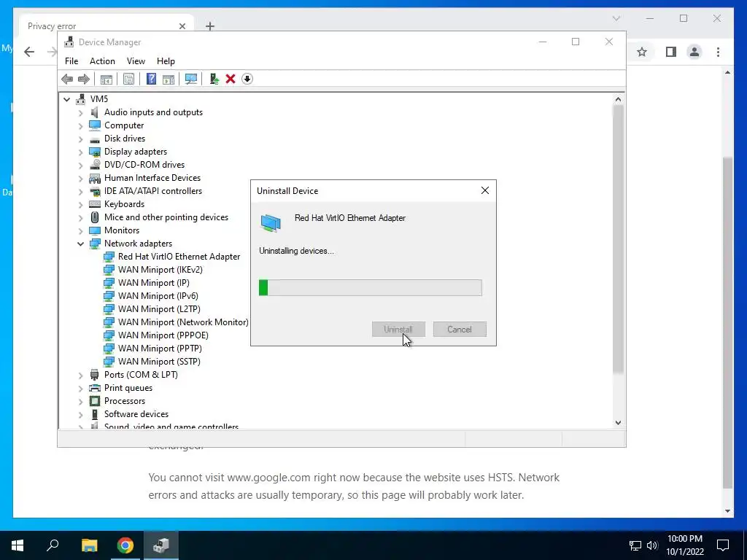Collapse the VM5 root node
Screen dimensions: 747x560
[x=66, y=99]
